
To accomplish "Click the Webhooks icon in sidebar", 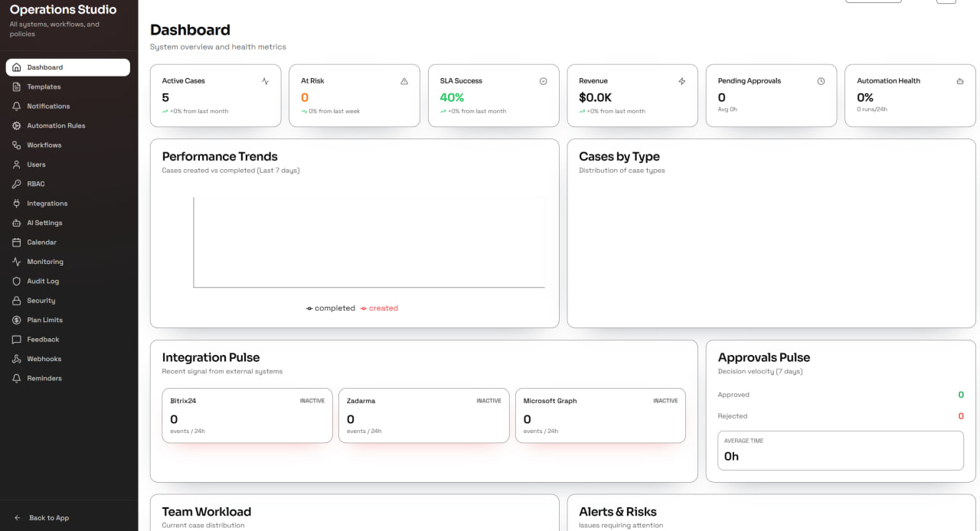I will (17, 359).
